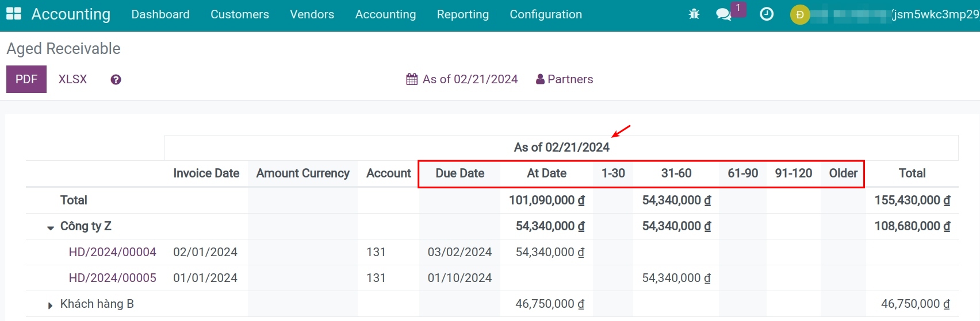Click the invoice date 01/01/2024 cell
Viewport: 980px width, 321px height.
205,278
